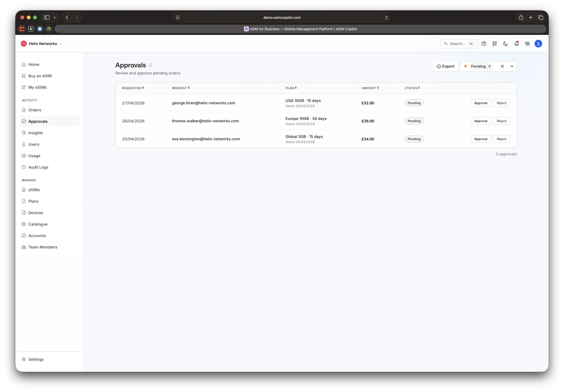Go back in Safari
This screenshot has width=564, height=392.
click(x=67, y=17)
